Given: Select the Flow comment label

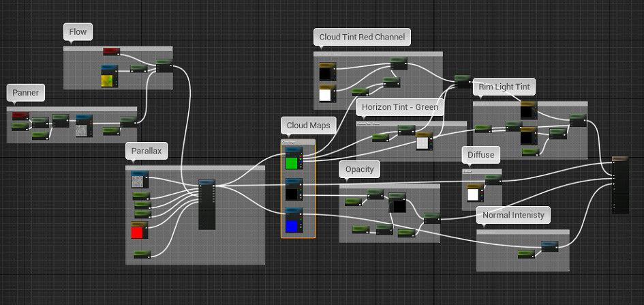Looking at the screenshot, I should coord(78,32).
